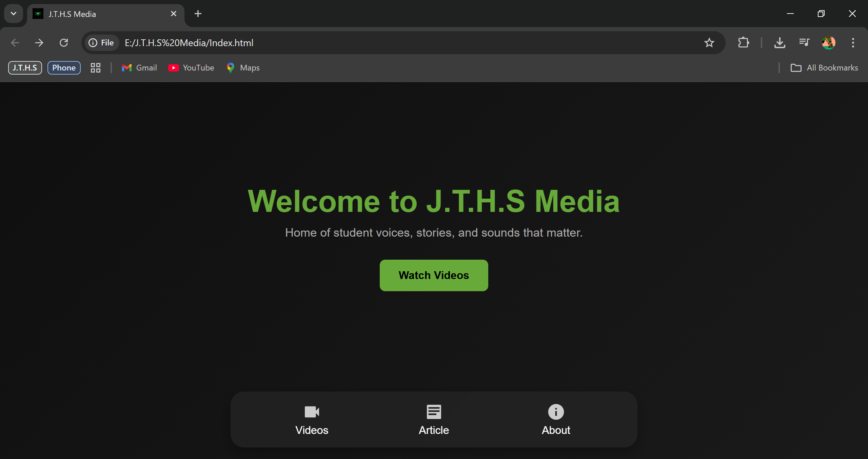Open media controls icon in toolbar
Viewport: 868px width, 459px height.
[804, 43]
